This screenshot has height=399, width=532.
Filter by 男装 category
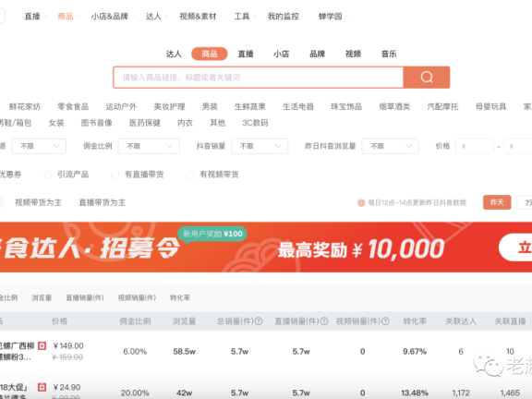coord(210,106)
